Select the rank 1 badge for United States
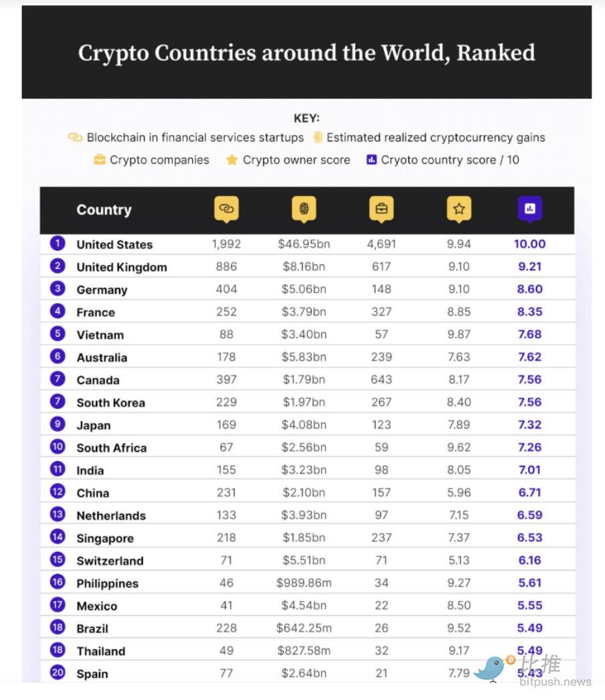Viewport: 605px width, 700px height. tap(58, 244)
